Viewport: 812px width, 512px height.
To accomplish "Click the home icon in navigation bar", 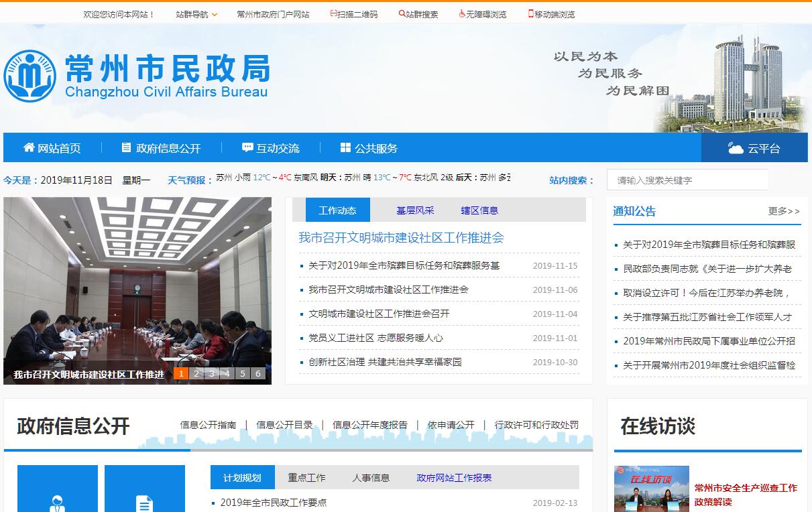I will point(29,147).
